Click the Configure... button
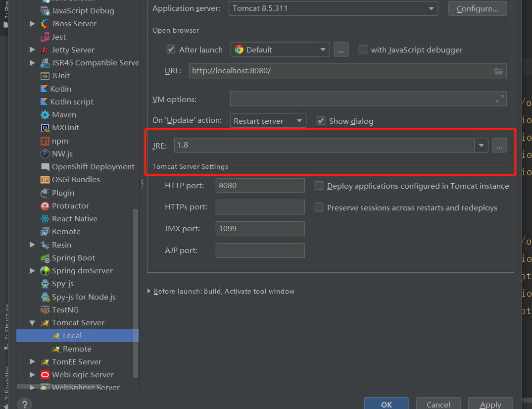Screen dimensions: 532x409 pyautogui.click(x=478, y=8)
